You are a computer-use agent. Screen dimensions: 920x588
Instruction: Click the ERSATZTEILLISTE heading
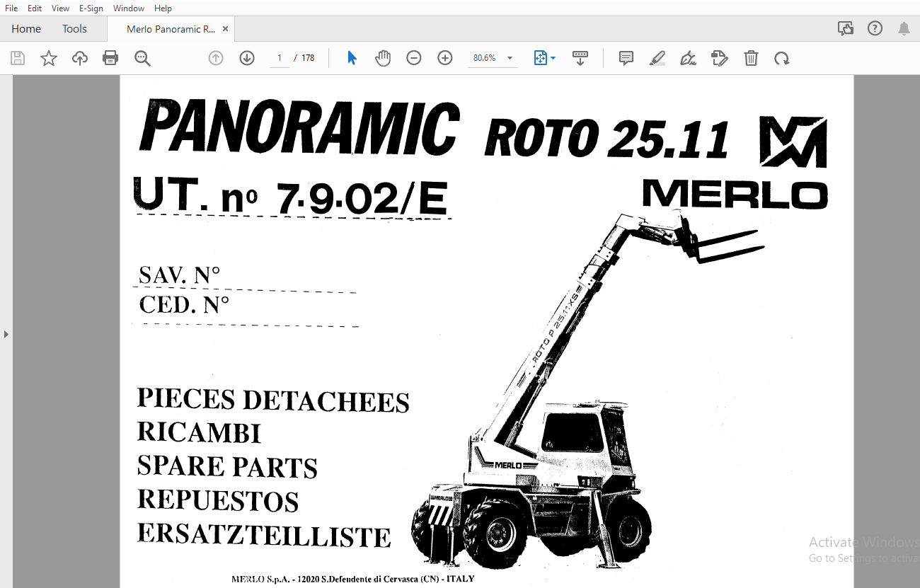point(264,534)
